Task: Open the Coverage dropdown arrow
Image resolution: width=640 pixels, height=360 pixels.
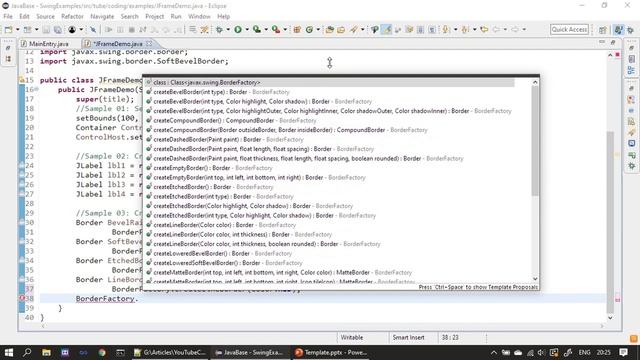Action: click(x=266, y=29)
